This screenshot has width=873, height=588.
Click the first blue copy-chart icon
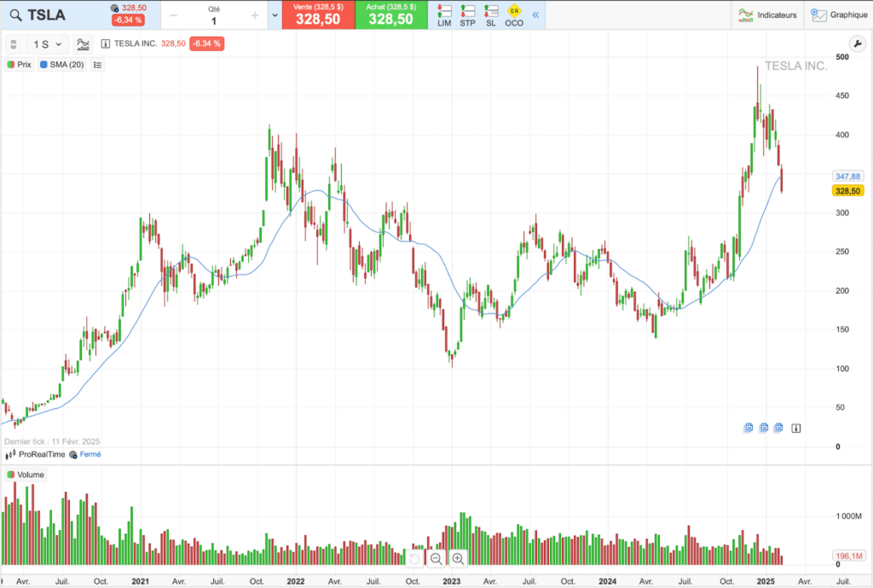[749, 428]
